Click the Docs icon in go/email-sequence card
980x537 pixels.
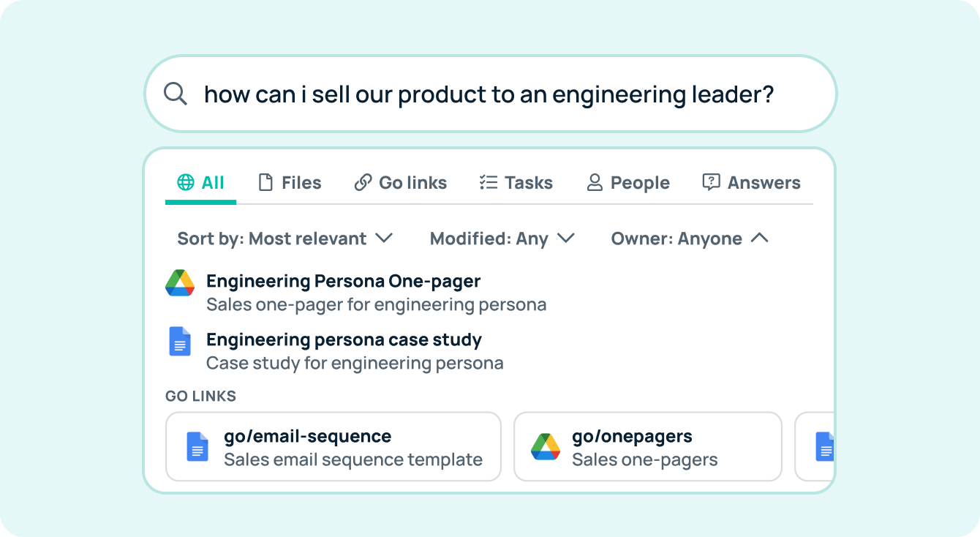[x=197, y=446]
